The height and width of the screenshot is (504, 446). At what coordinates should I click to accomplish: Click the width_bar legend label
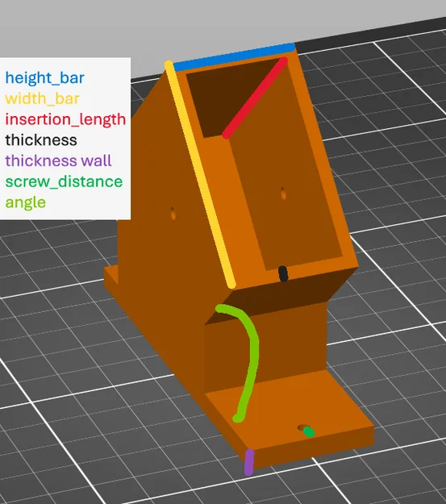point(42,98)
